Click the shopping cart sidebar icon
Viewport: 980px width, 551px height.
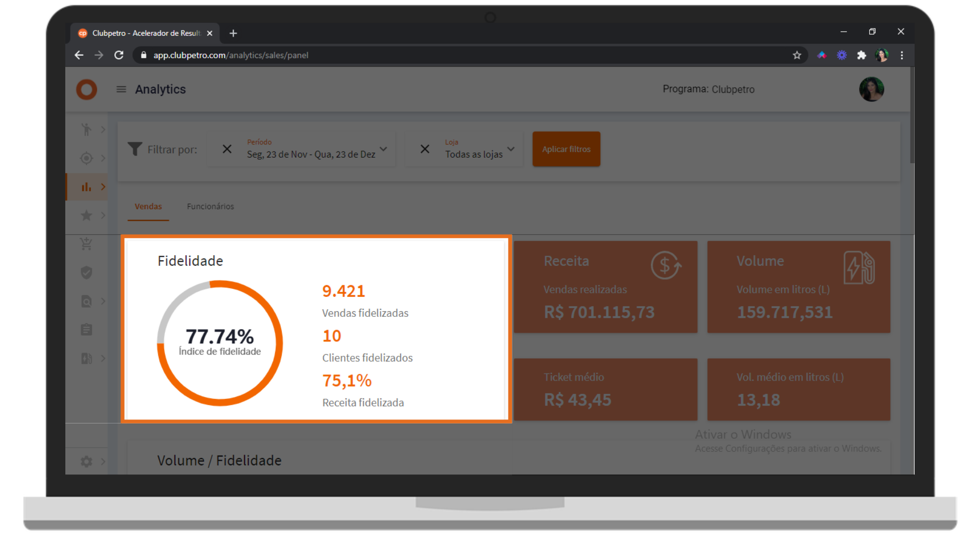coord(86,244)
